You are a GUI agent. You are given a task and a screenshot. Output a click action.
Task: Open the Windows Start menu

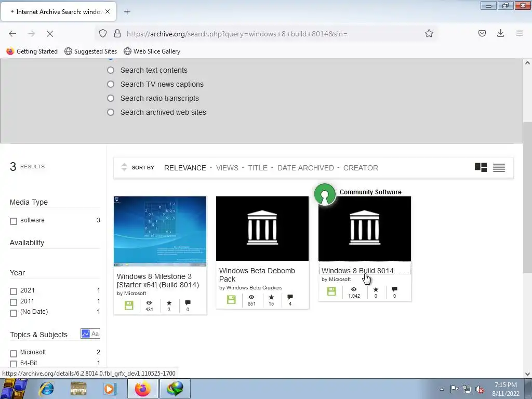[x=14, y=389]
